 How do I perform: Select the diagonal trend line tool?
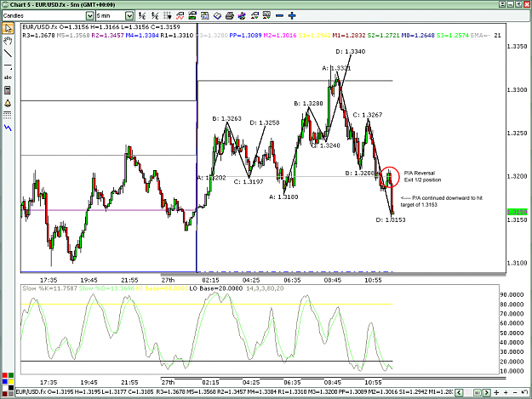point(8,54)
